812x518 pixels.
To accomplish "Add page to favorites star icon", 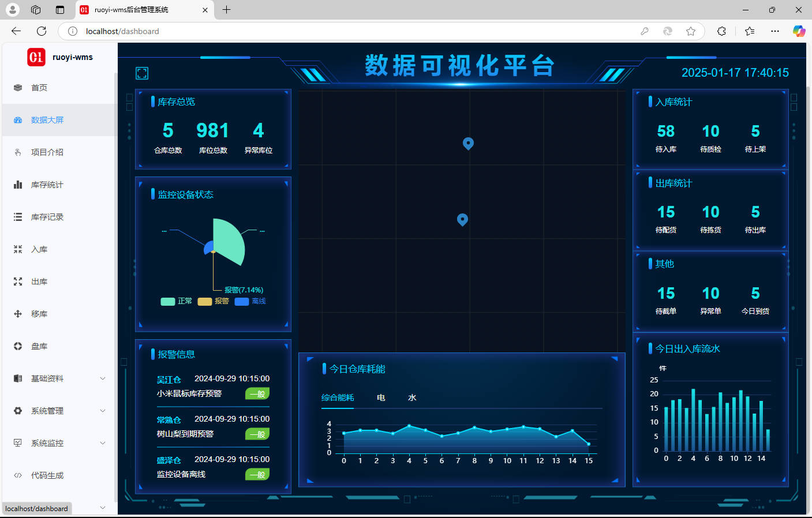I will [x=691, y=31].
